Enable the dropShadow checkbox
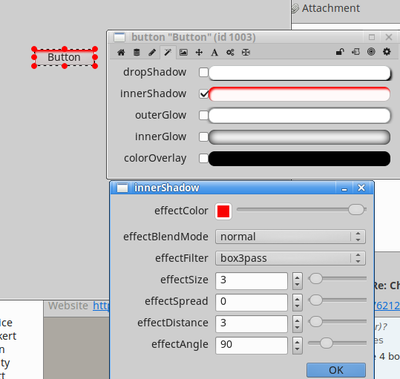The height and width of the screenshot is (379, 400). pyautogui.click(x=204, y=72)
